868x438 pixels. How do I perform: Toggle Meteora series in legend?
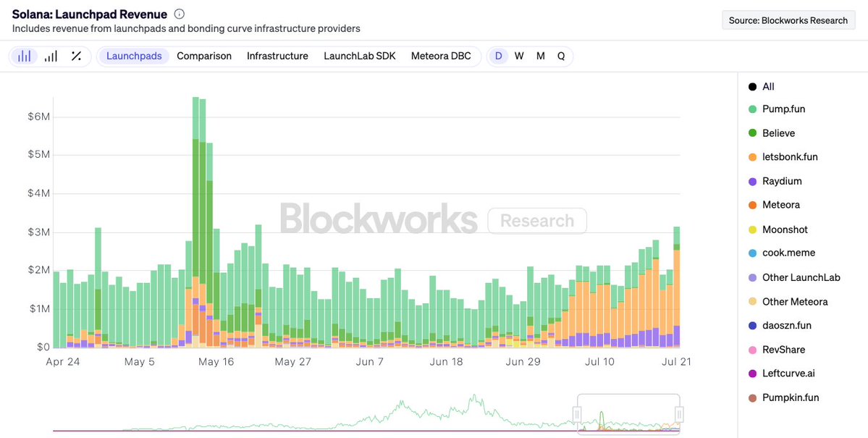774,205
